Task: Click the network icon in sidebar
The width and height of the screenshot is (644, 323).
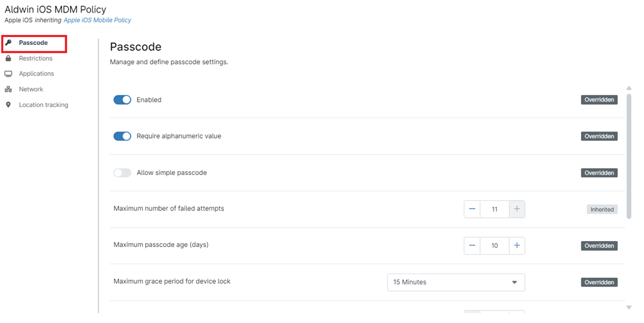Action: (9, 89)
